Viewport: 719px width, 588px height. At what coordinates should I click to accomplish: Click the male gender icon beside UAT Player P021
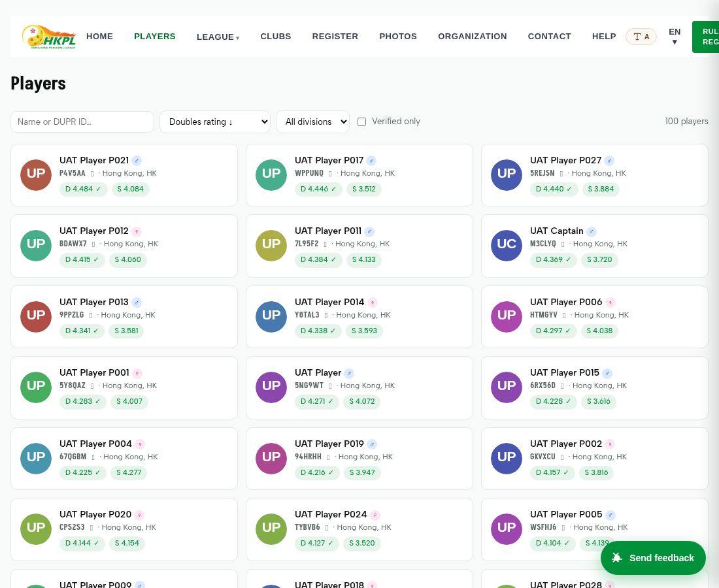point(137,161)
